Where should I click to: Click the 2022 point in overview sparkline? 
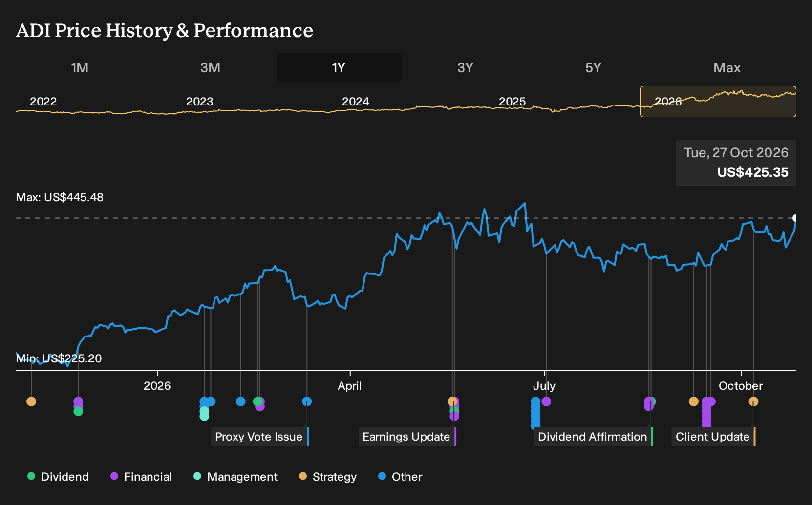[43, 102]
